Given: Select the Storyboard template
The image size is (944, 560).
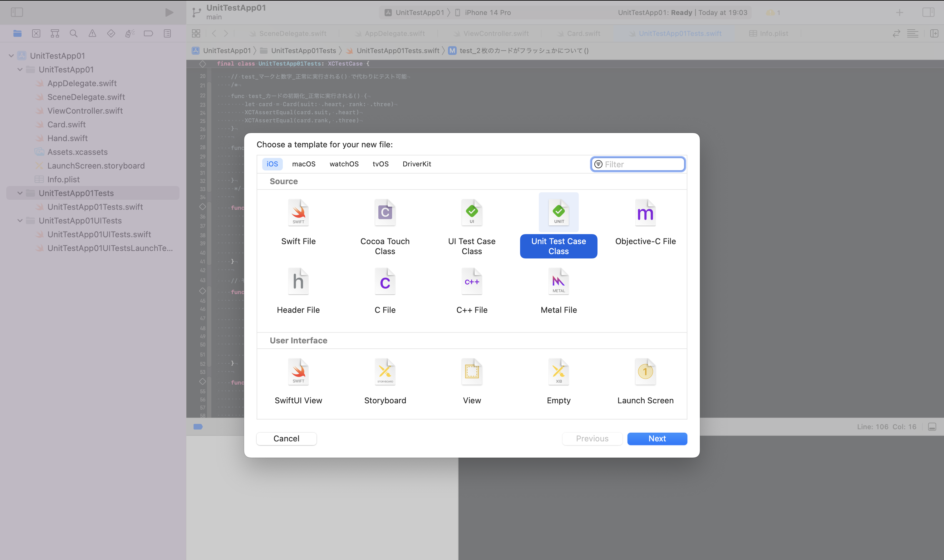Looking at the screenshot, I should click(385, 381).
